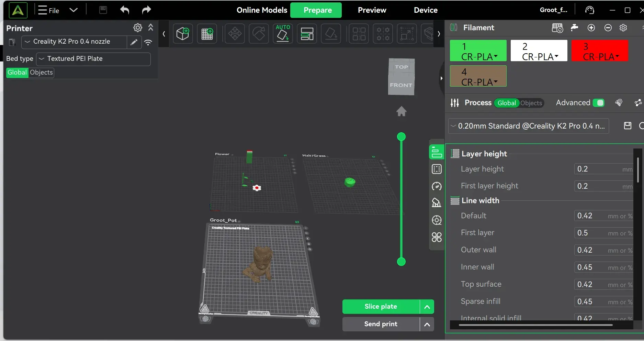Viewport: 644px width, 341px height.
Task: Select the red filament 3 swatch
Action: [600, 51]
